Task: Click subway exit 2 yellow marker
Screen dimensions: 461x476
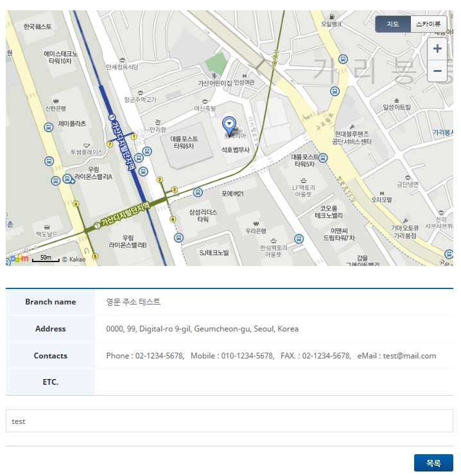Action: [x=160, y=180]
